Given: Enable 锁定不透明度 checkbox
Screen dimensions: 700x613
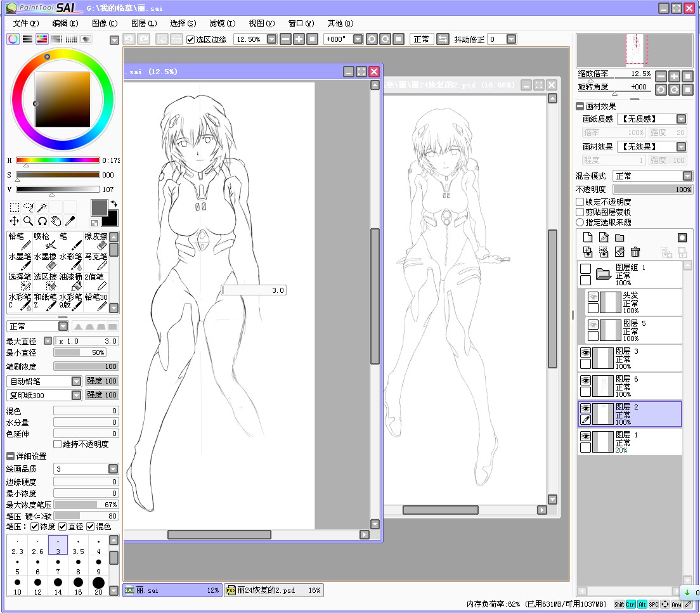Looking at the screenshot, I should 580,202.
